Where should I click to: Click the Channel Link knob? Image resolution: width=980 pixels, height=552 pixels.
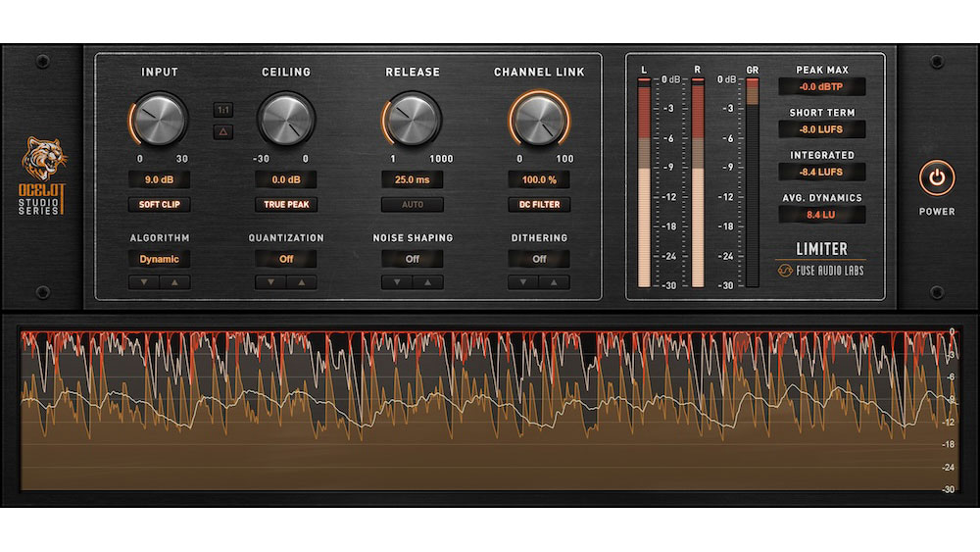point(539,120)
